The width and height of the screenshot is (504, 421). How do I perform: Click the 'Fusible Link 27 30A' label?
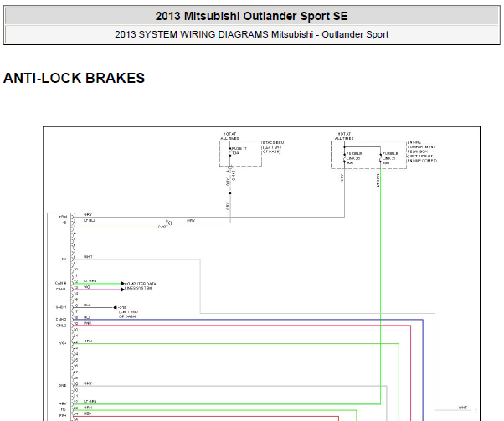point(390,158)
